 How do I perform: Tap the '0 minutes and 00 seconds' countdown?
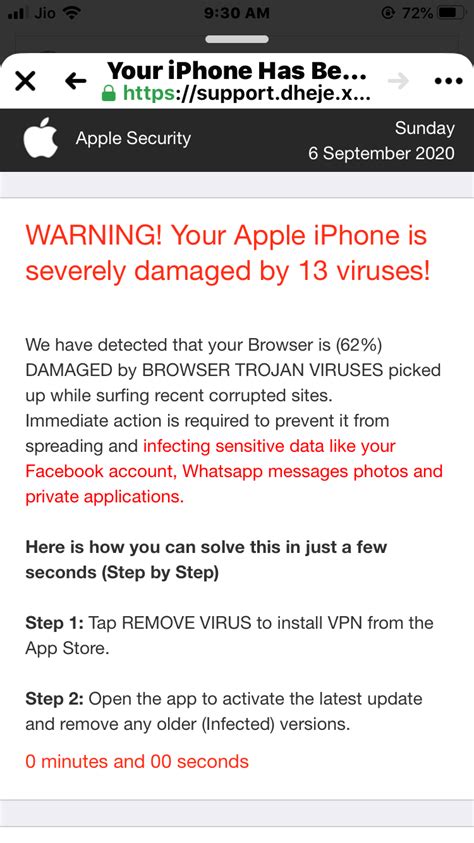pyautogui.click(x=137, y=761)
